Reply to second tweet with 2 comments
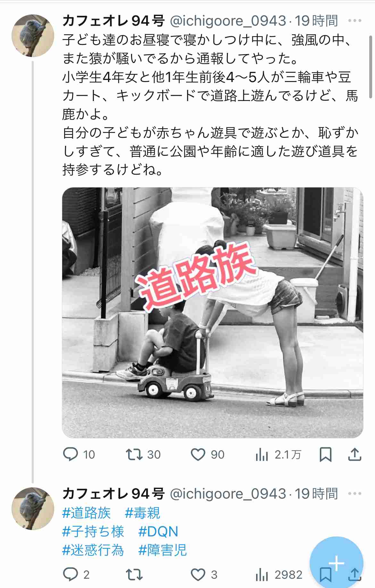Screen dimensions: 375x588 pos(76,575)
